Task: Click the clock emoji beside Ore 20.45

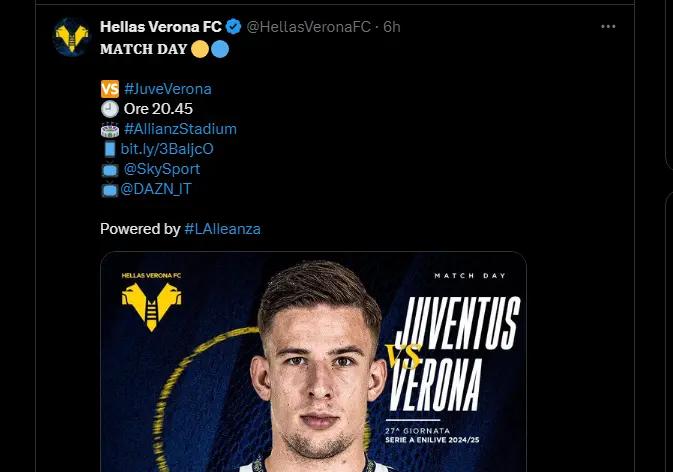Action: coord(110,109)
